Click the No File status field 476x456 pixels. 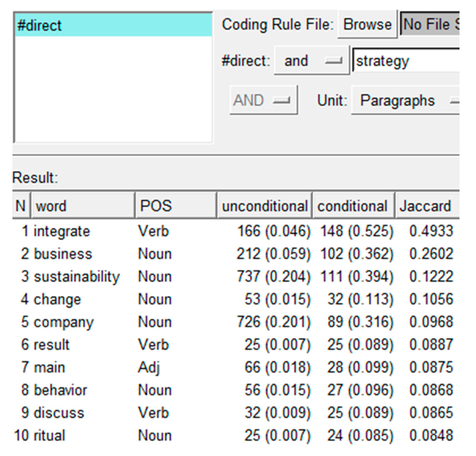tap(430, 25)
